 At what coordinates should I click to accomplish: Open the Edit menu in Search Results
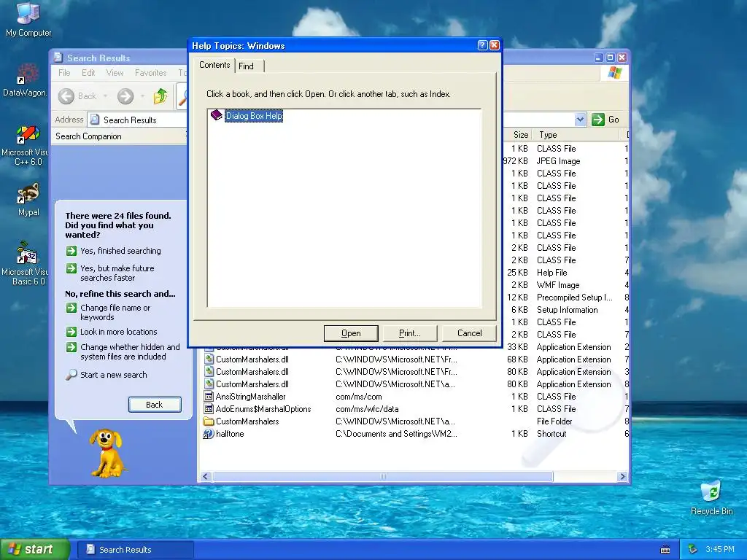[88, 73]
